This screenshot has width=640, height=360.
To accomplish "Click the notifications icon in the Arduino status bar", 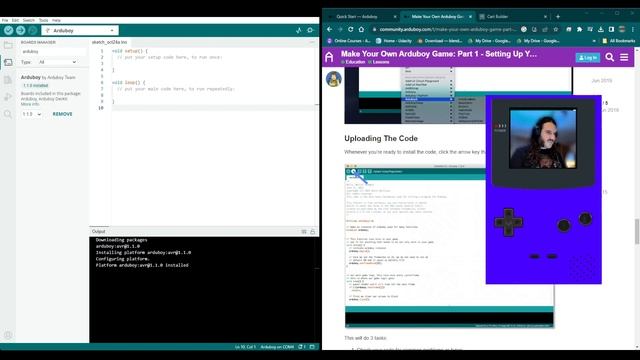I will click(x=302, y=347).
